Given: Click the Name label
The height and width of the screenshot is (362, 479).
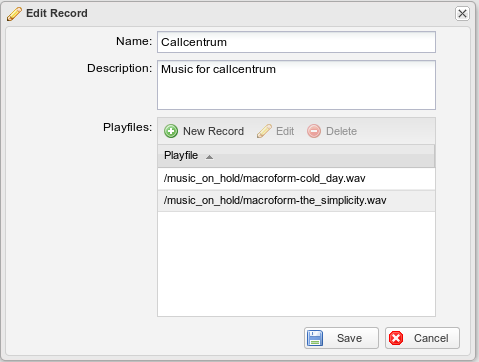Looking at the screenshot, I should pos(134,41).
